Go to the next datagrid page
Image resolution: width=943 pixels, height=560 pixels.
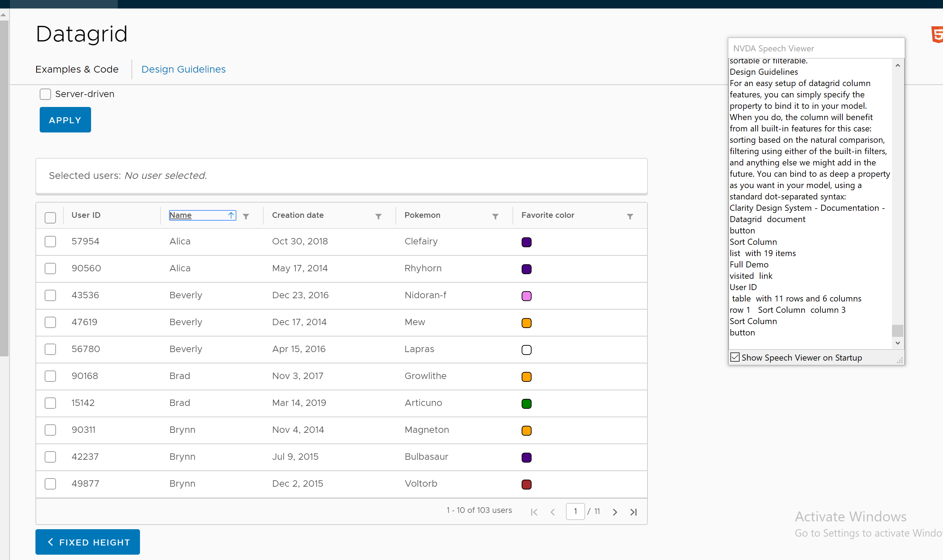615,511
